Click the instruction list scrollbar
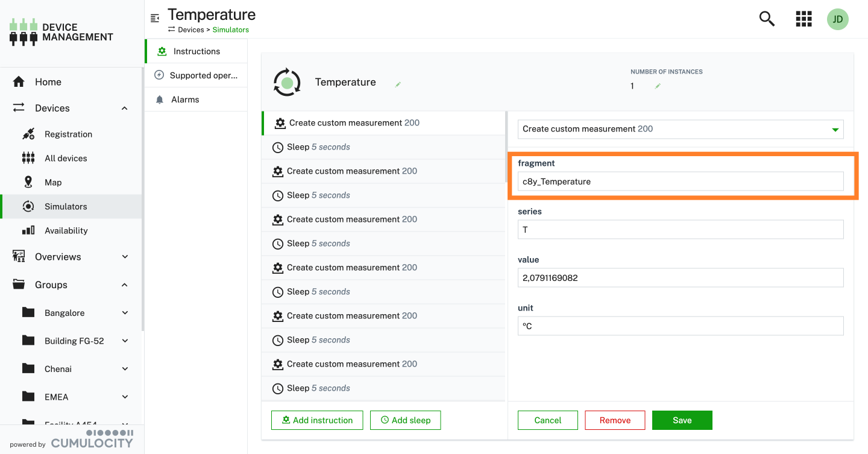The image size is (868, 454). [505, 147]
